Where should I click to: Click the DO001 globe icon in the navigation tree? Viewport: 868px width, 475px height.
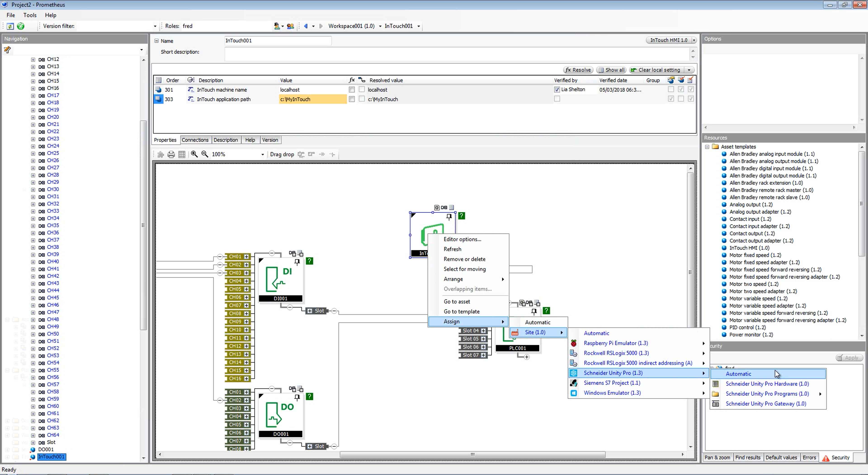click(x=33, y=449)
